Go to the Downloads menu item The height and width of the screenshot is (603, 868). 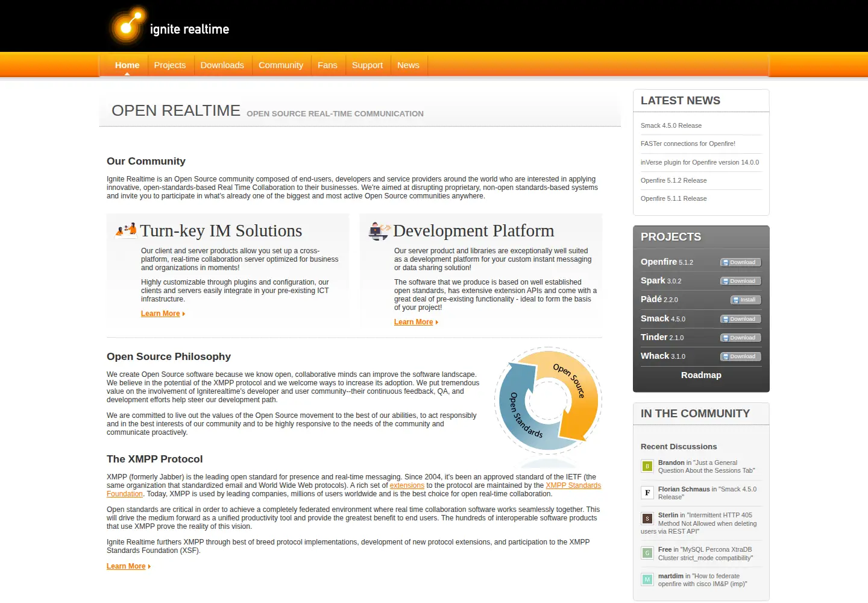coord(222,65)
